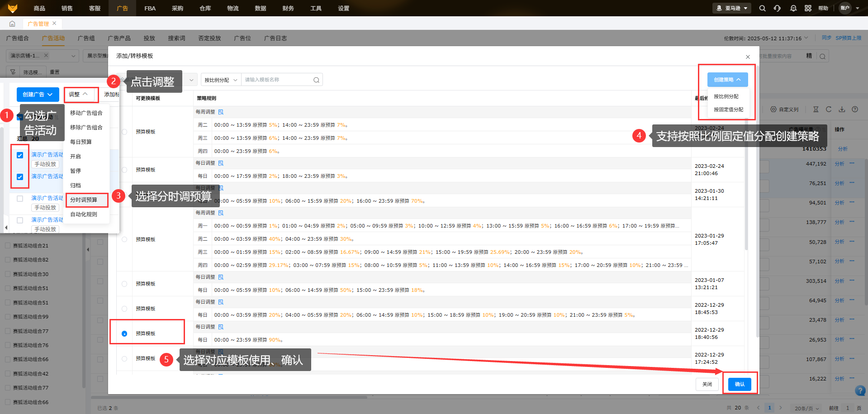The width and height of the screenshot is (868, 414).
Task: Open the apps grid icon
Action: click(808, 8)
